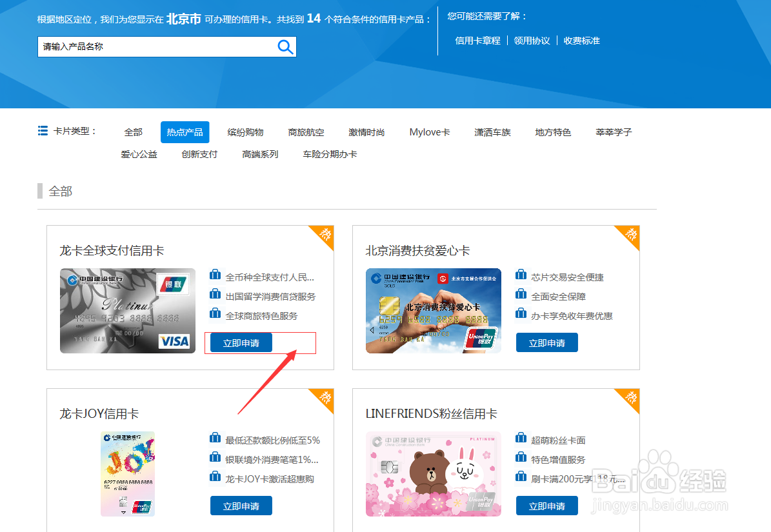Select the 激情时尚 category
Screen dimensions: 771x532
(366, 132)
